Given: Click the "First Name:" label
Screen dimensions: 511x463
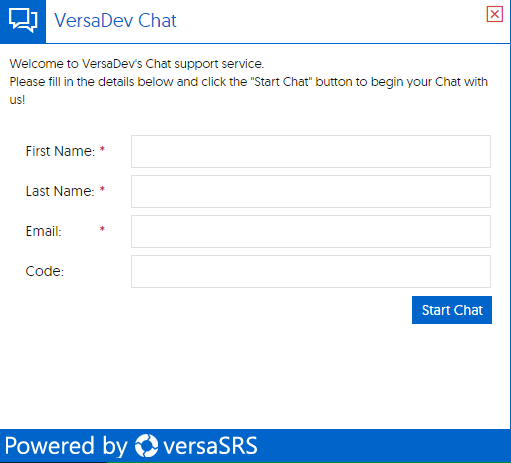Looking at the screenshot, I should tap(60, 151).
